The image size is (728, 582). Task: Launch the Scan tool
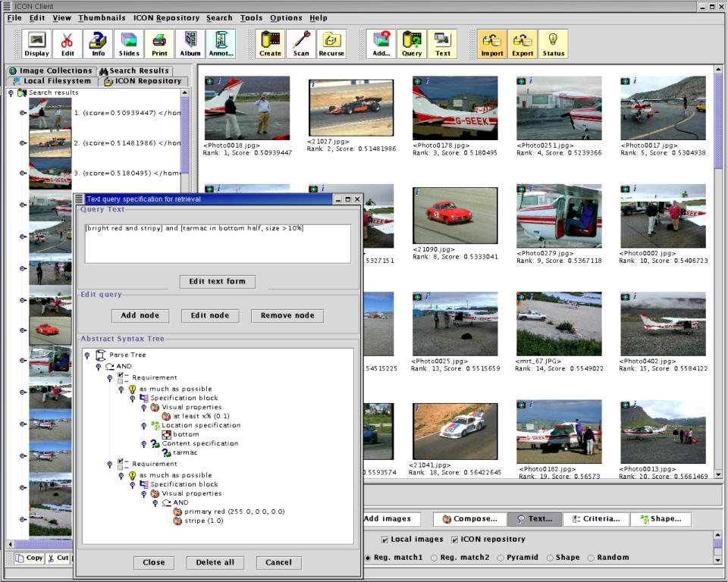[300, 44]
